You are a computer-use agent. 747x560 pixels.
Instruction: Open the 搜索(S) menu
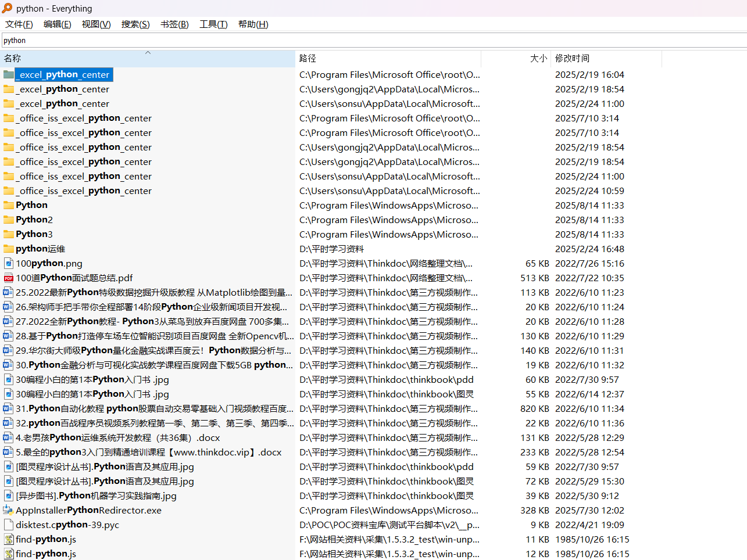135,24
